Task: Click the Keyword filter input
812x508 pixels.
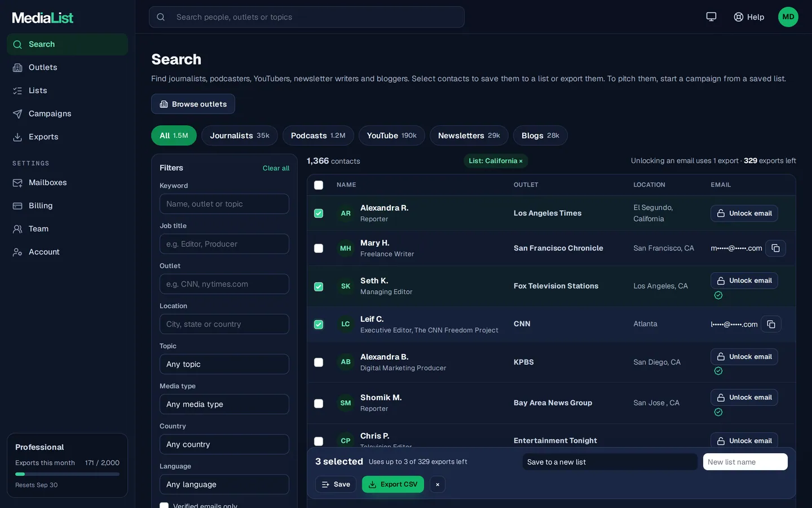Action: [224, 204]
